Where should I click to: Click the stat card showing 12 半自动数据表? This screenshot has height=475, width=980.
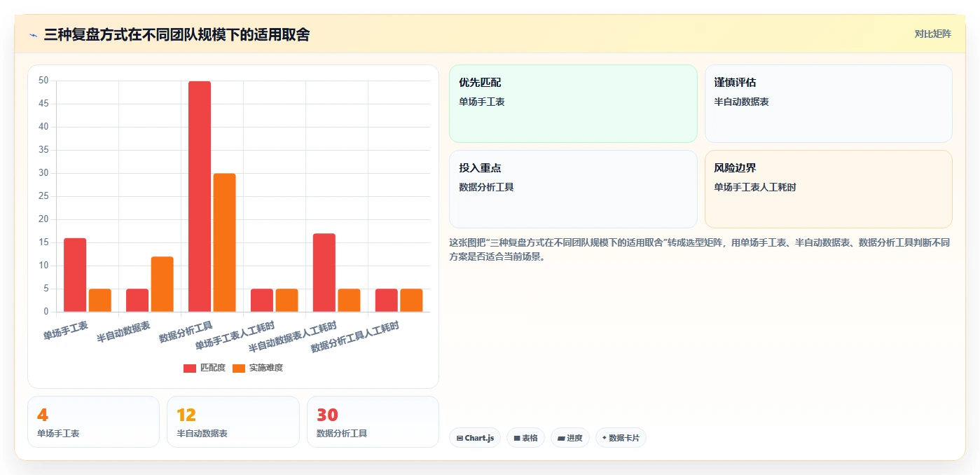coord(233,422)
